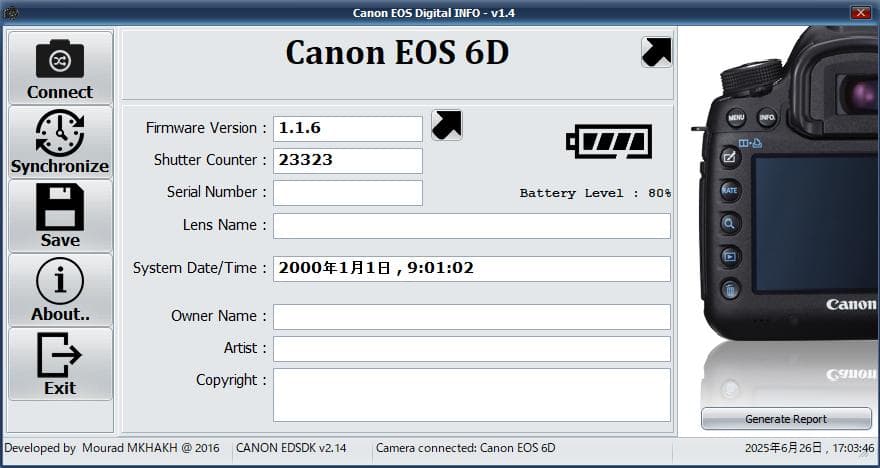The image size is (880, 468).
Task: Select the System Date/Time field
Action: [472, 269]
